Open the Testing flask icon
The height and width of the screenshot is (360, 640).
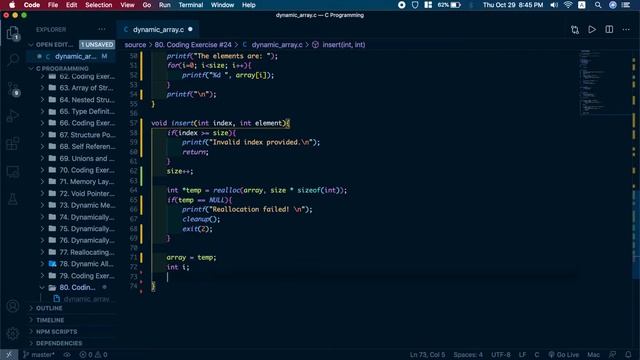(x=13, y=199)
